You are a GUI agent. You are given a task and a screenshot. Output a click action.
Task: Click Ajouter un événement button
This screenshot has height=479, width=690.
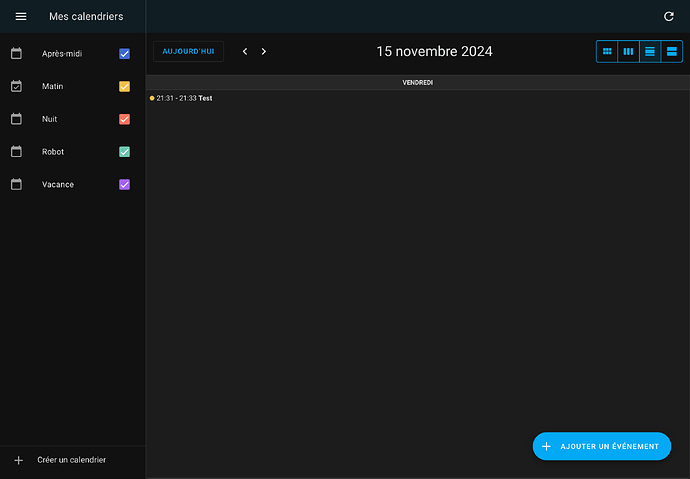click(x=601, y=446)
